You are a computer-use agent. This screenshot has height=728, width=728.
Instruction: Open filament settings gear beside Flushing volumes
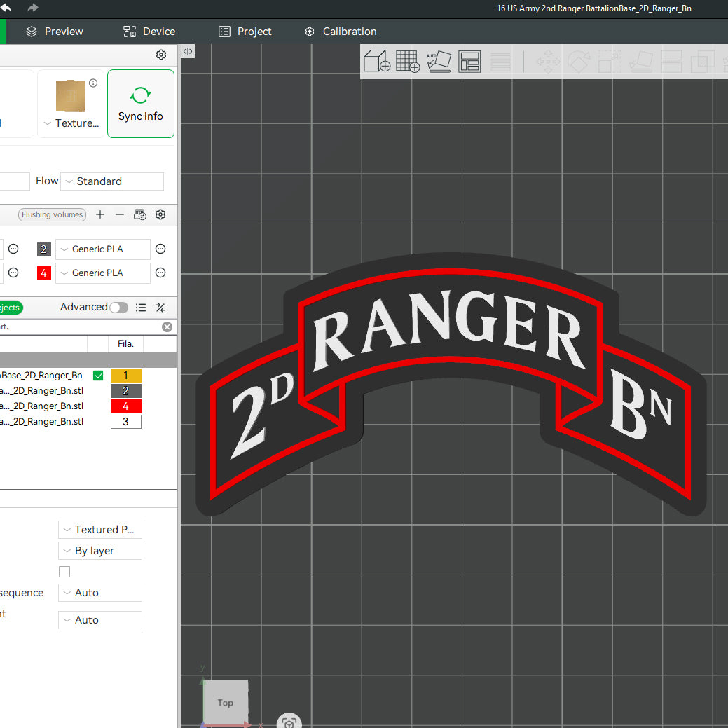(160, 214)
